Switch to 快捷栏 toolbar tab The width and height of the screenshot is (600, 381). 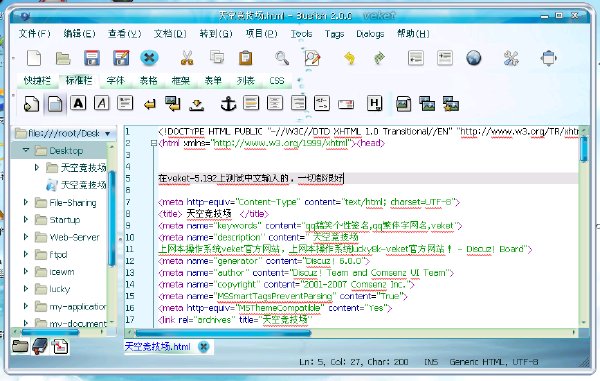pos(37,80)
